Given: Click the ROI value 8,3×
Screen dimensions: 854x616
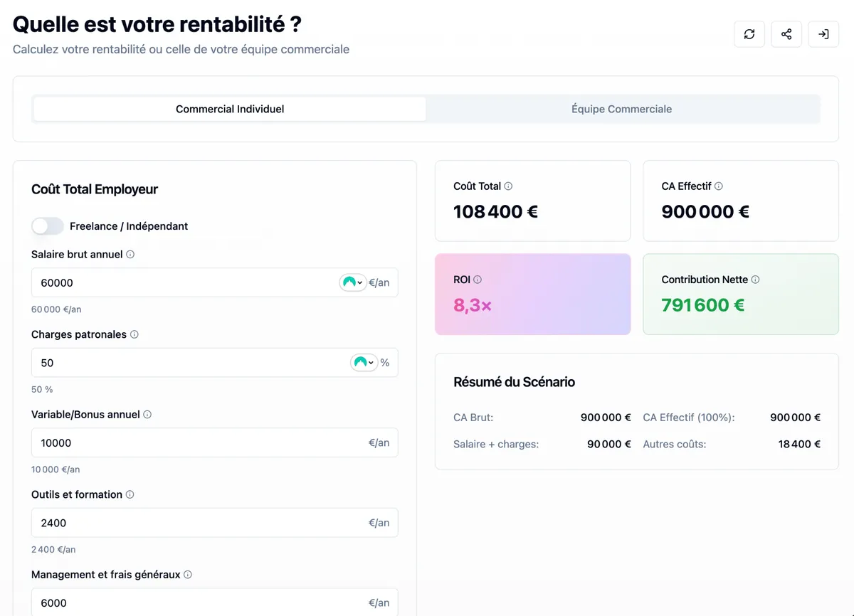Looking at the screenshot, I should coord(473,305).
